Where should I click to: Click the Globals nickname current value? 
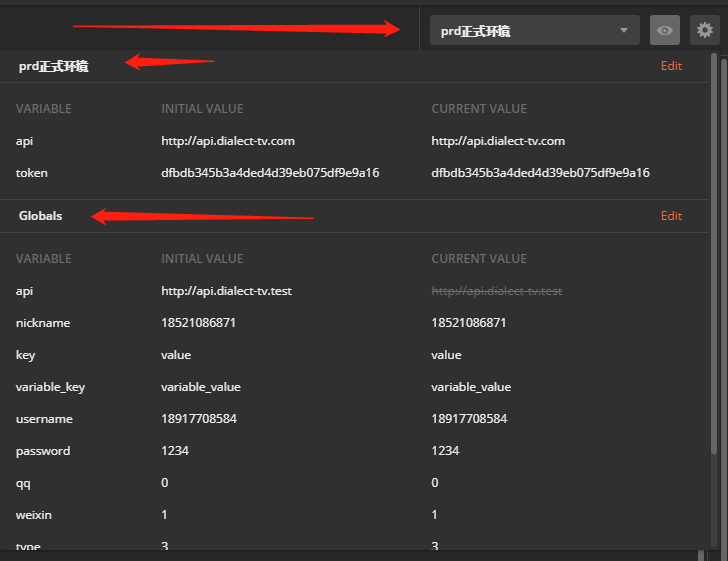[x=468, y=323]
